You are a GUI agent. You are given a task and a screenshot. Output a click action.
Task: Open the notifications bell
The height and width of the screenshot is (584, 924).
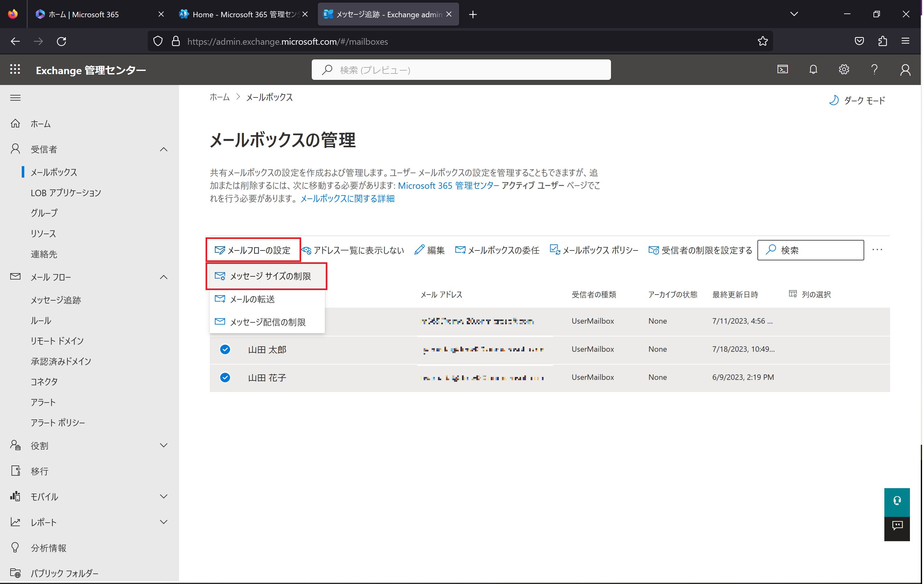(813, 69)
